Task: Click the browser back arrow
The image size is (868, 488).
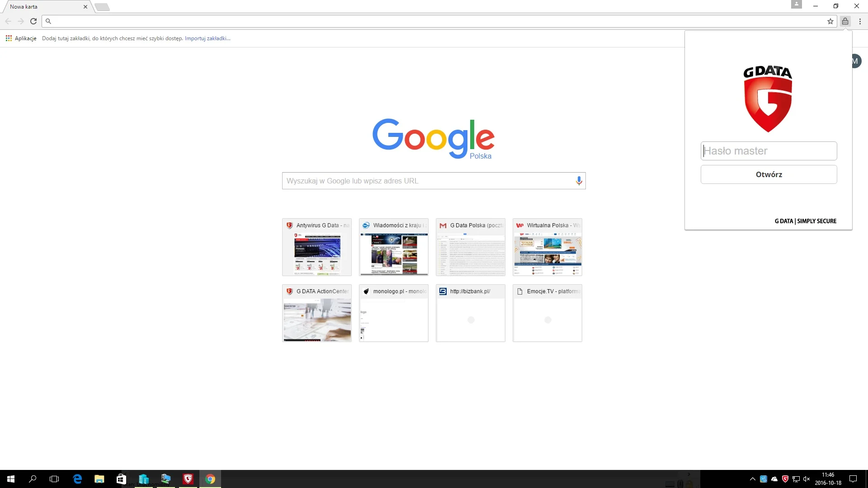Action: coord(8,21)
